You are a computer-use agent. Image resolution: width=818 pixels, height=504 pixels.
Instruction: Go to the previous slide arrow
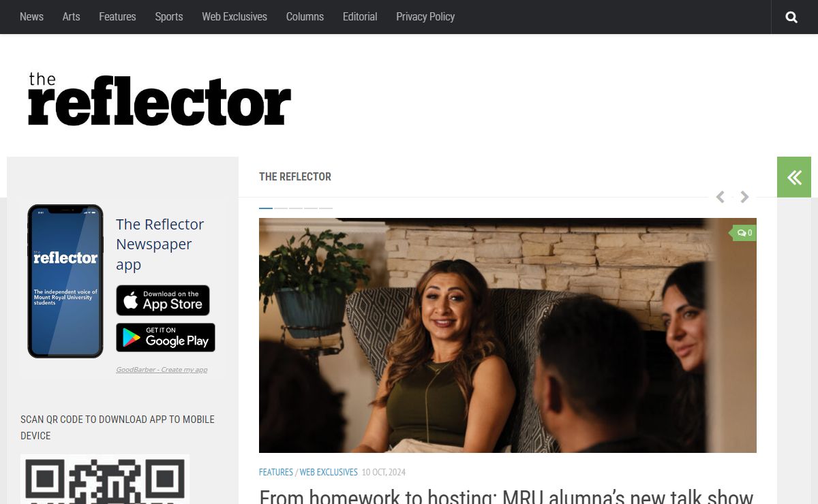tap(720, 197)
